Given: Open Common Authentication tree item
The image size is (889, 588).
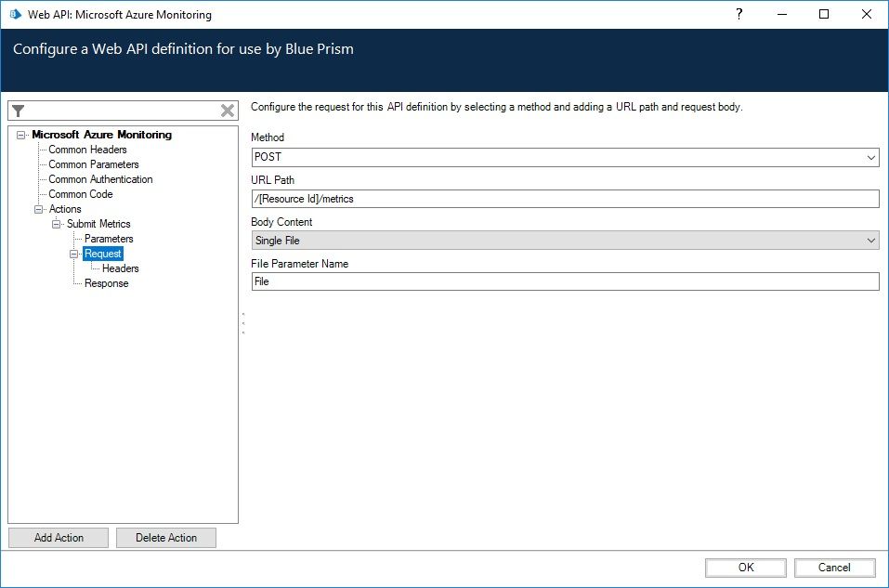Looking at the screenshot, I should click(x=100, y=179).
